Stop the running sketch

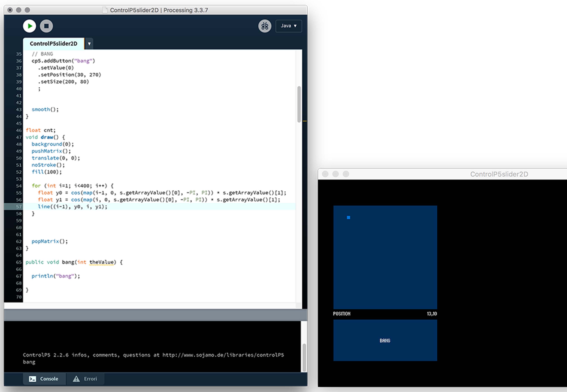tap(46, 26)
